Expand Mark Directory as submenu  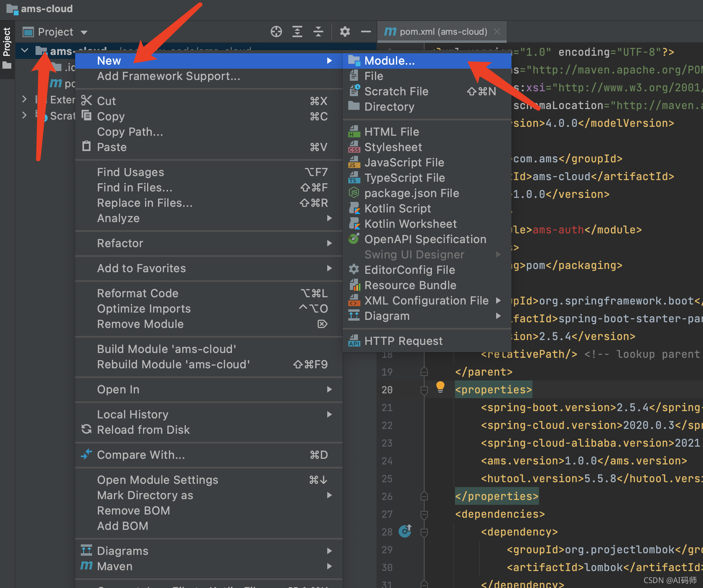point(209,495)
